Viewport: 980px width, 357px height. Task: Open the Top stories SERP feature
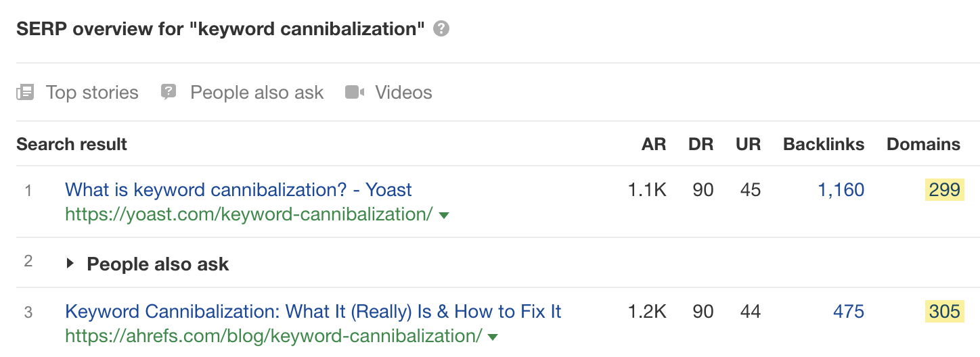[x=92, y=93]
